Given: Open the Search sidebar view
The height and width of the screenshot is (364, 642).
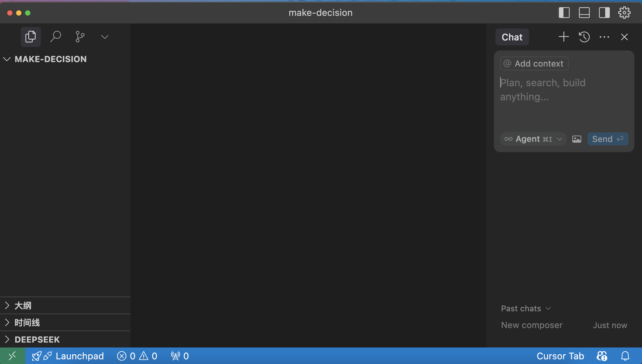Looking at the screenshot, I should tap(55, 37).
